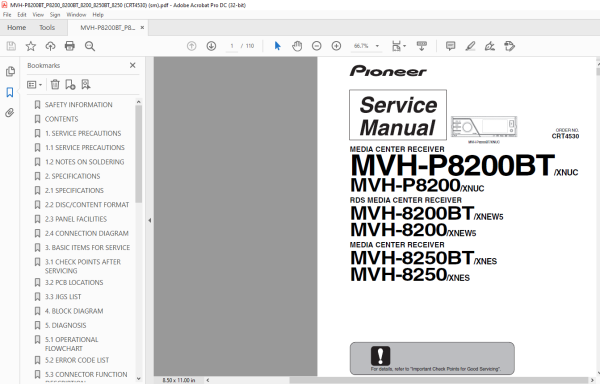Open the Window menu
The height and width of the screenshot is (384, 600).
pyautogui.click(x=76, y=15)
